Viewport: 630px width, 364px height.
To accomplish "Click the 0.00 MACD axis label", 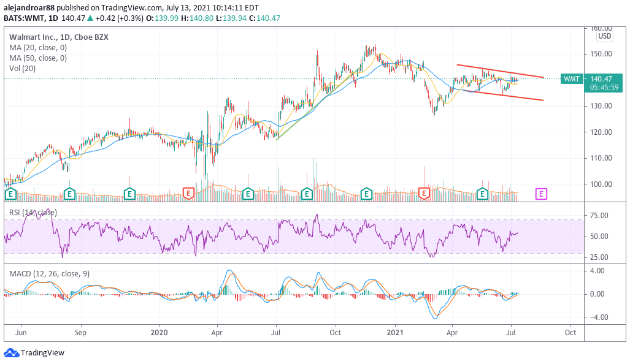I will pyautogui.click(x=597, y=294).
